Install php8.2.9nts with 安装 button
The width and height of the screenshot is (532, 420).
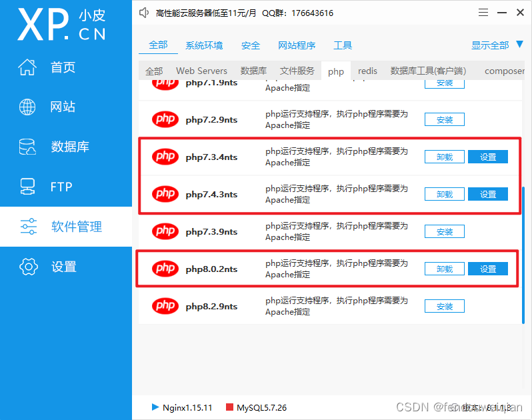pos(445,306)
